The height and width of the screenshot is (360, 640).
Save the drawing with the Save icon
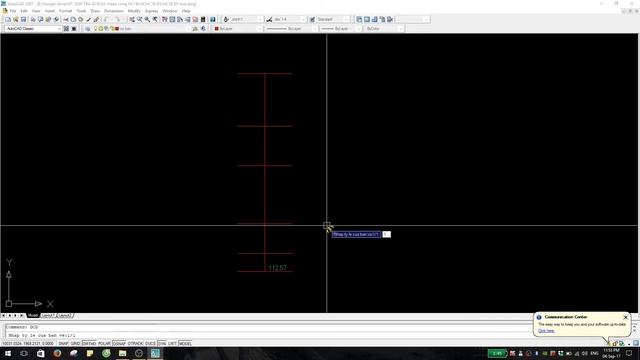click(24, 19)
